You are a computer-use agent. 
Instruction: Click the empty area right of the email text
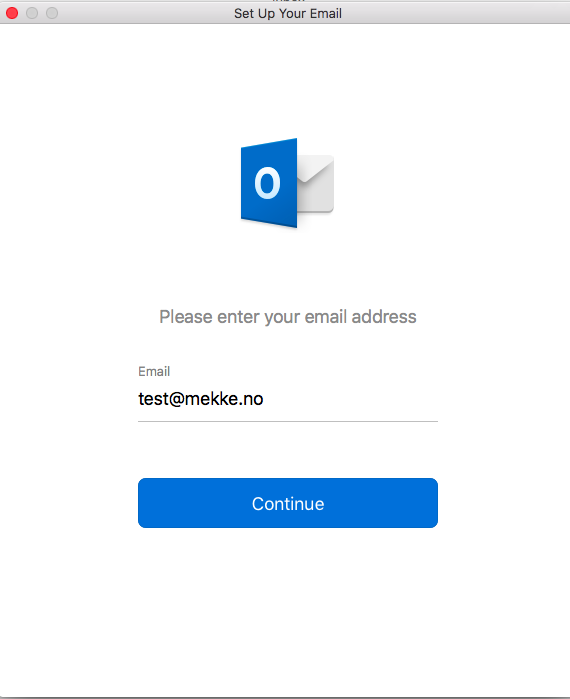(351, 399)
